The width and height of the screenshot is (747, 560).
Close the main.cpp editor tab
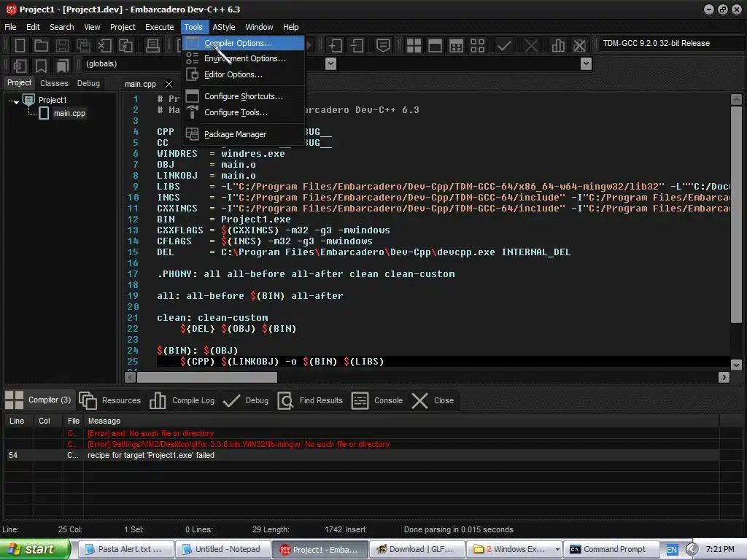tap(169, 85)
